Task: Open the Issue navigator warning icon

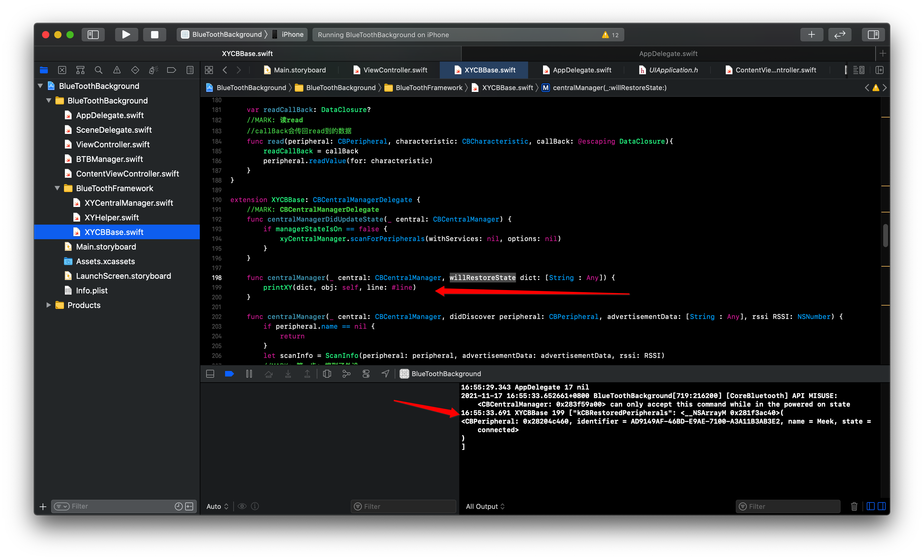Action: pyautogui.click(x=117, y=70)
